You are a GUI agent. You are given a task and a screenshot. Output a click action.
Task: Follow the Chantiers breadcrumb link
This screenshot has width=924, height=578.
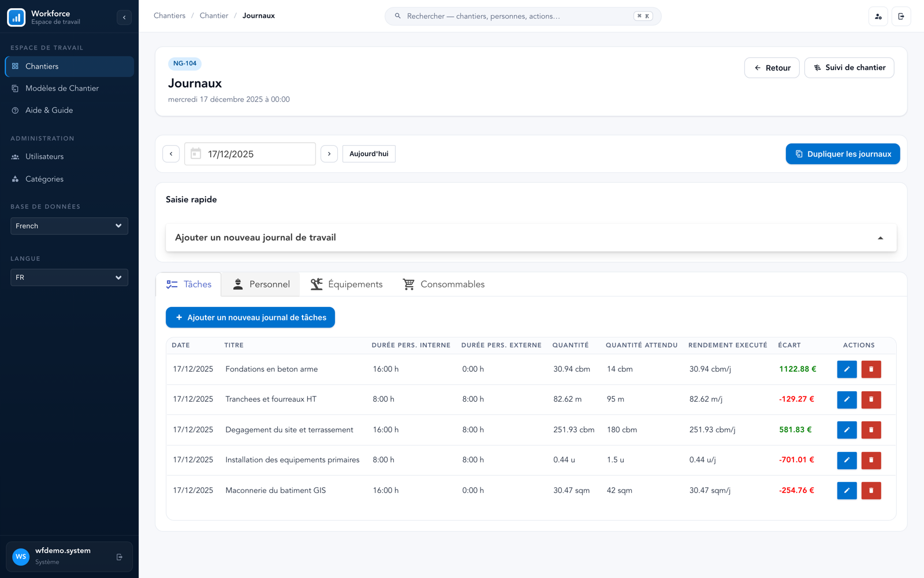point(169,16)
